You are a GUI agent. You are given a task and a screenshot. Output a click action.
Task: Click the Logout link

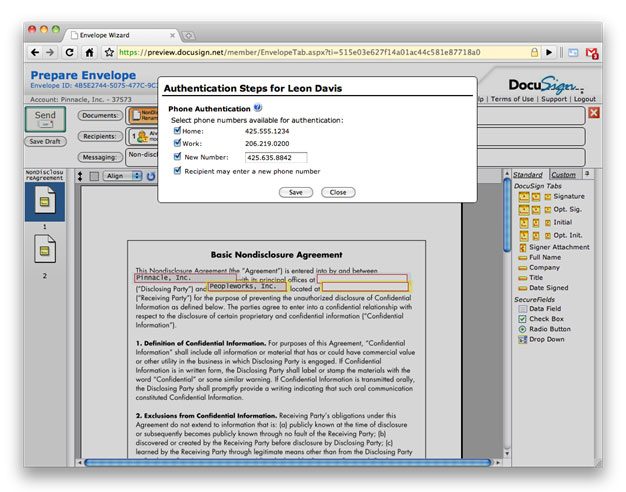click(584, 99)
